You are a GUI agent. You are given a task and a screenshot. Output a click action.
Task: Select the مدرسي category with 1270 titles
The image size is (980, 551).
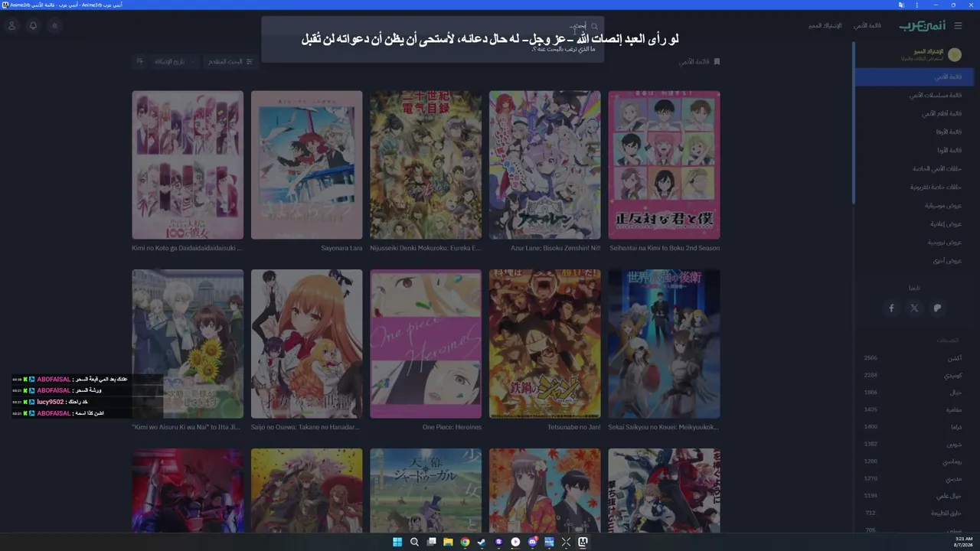tap(913, 478)
